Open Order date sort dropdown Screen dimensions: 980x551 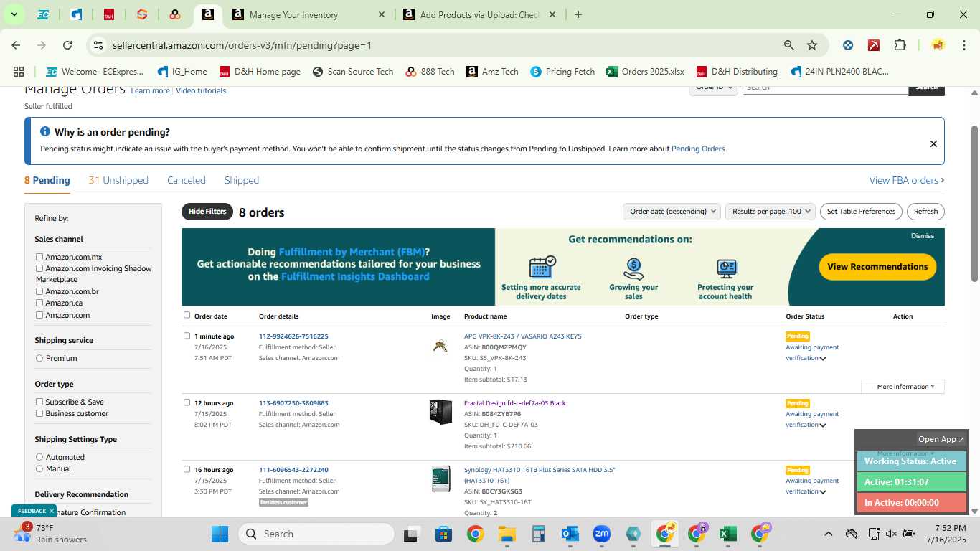point(672,212)
